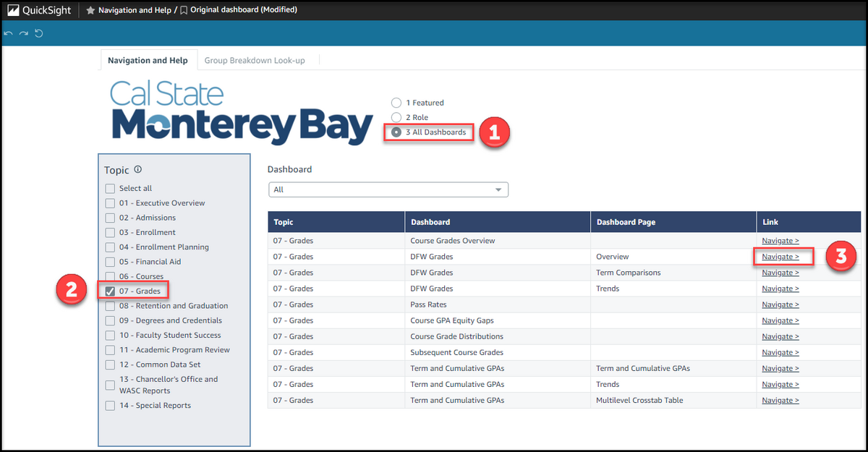Select the Navigation and Help tab

click(148, 61)
